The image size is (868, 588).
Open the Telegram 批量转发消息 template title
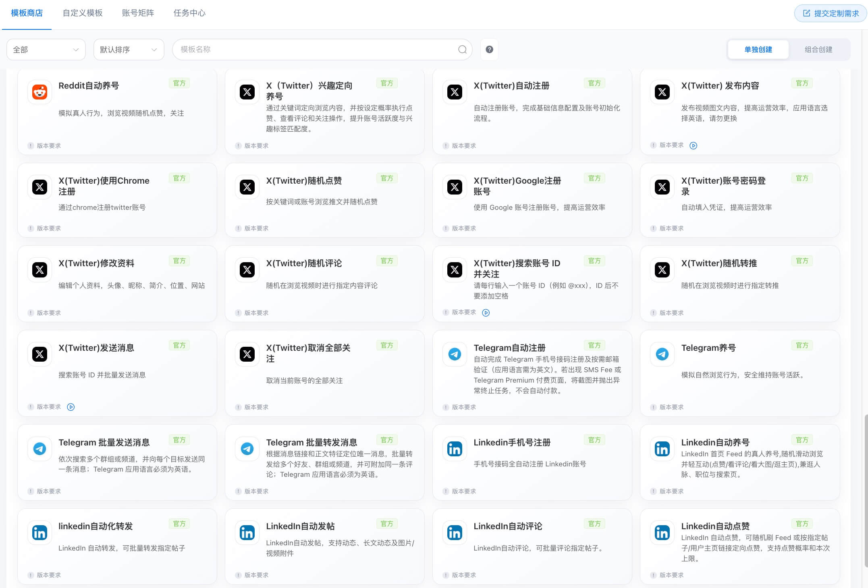(311, 442)
